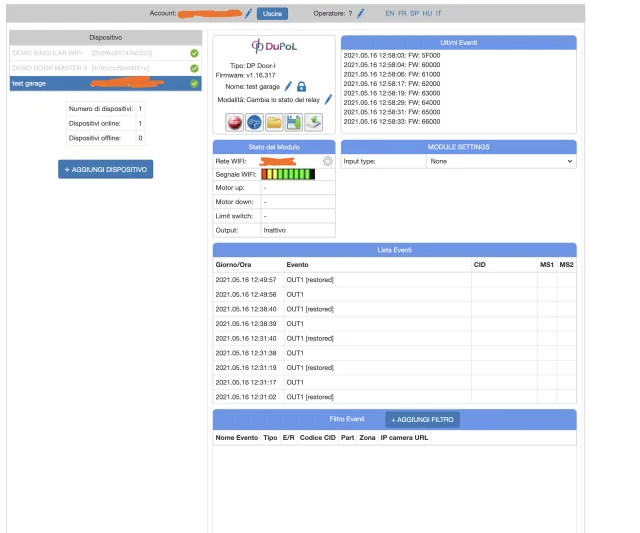Open settings file with yellow folder icon
This screenshot has height=533, width=640.
point(274,122)
